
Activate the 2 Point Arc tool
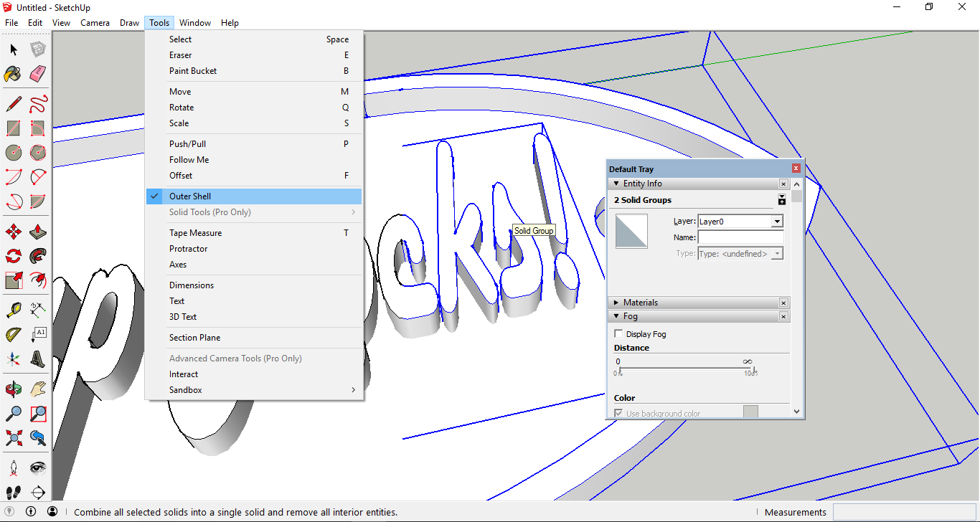tap(38, 177)
